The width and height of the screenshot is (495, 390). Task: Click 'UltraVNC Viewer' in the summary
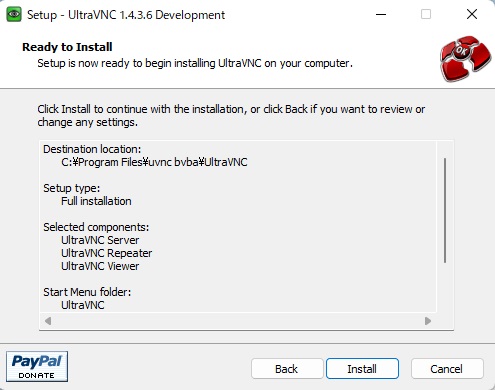[100, 266]
